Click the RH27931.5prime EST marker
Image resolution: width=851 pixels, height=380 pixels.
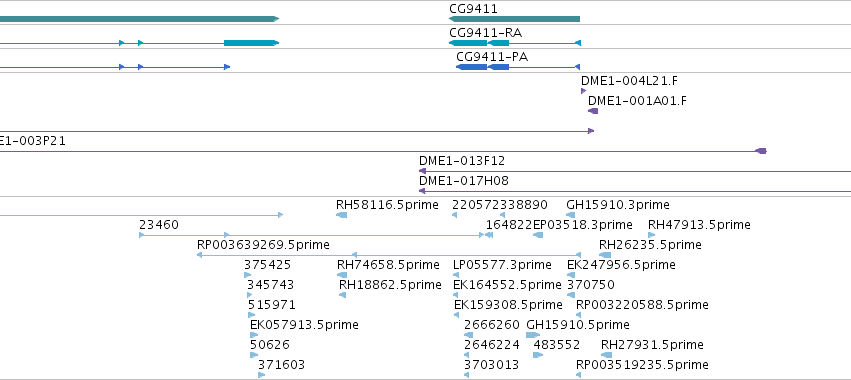coord(607,355)
